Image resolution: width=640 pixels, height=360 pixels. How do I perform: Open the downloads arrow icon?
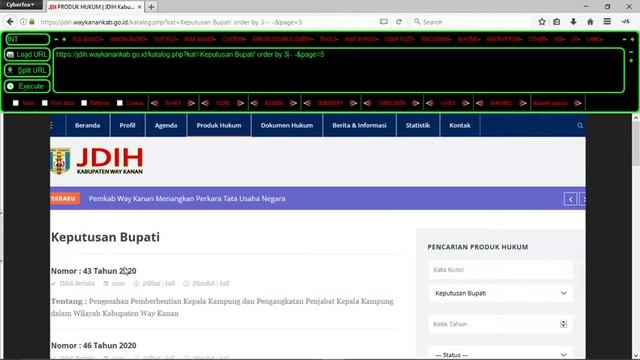pyautogui.click(x=573, y=22)
